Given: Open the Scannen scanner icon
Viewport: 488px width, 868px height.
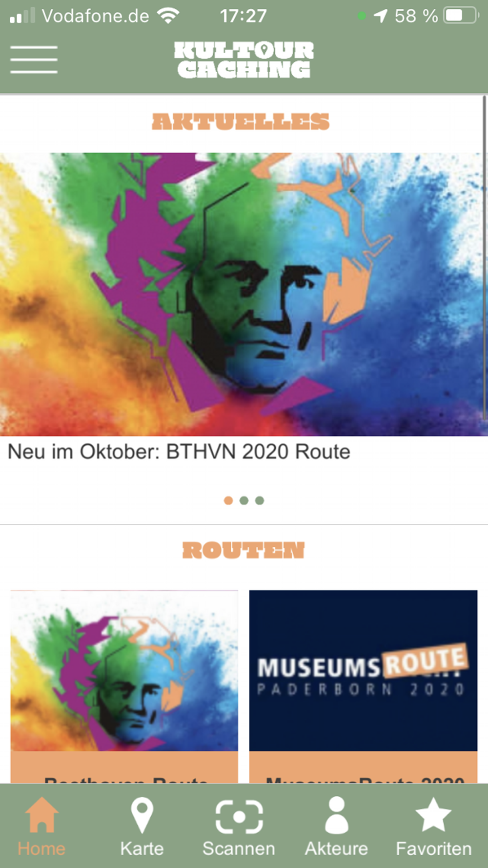Looking at the screenshot, I should coord(239,816).
